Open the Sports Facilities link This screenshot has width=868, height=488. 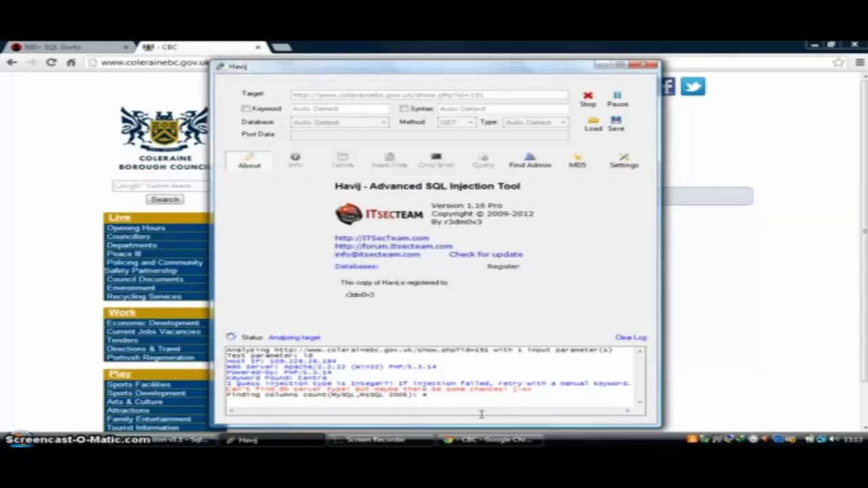pyautogui.click(x=138, y=384)
